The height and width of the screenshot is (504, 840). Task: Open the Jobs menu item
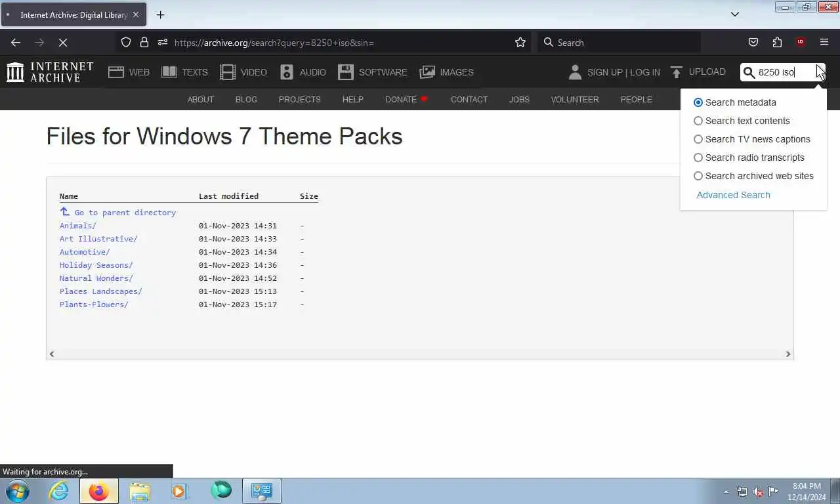[x=519, y=100]
